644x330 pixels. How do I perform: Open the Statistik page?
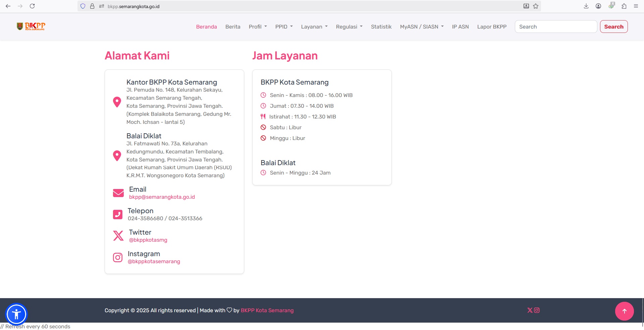(x=381, y=27)
